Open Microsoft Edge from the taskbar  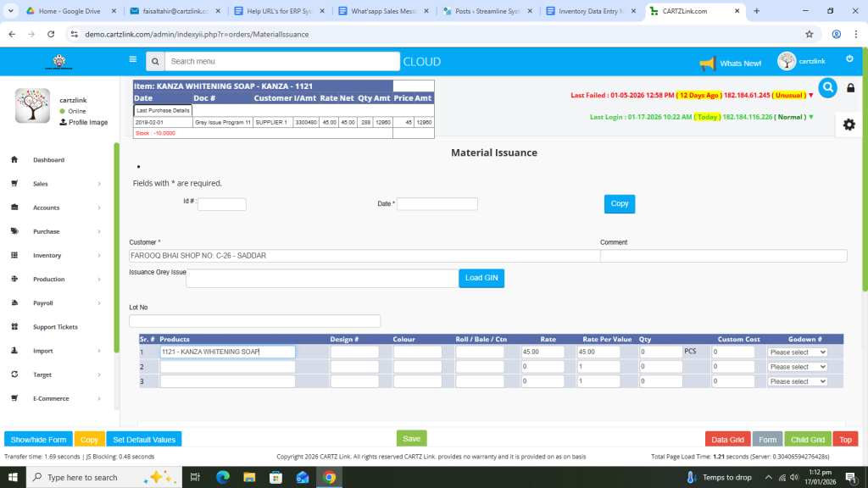pyautogui.click(x=223, y=477)
